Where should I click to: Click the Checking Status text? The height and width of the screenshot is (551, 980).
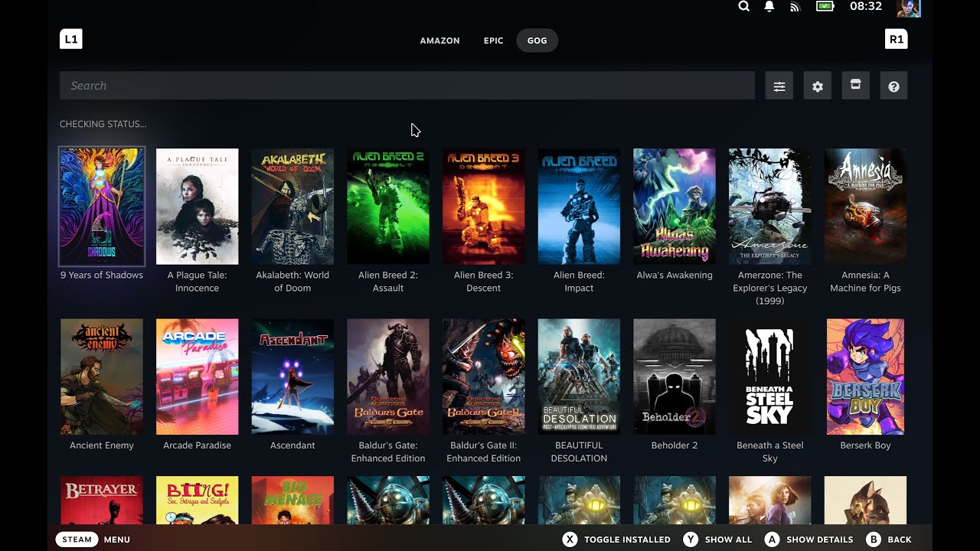[x=103, y=124]
